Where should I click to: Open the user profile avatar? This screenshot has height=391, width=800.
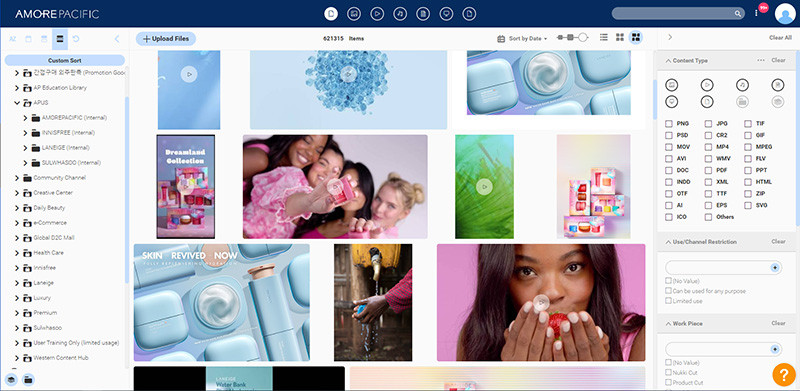point(785,14)
